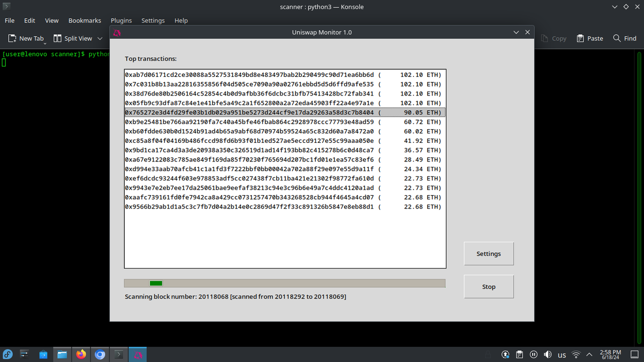Click the Uniswap Monitor unicorn title icon
The image size is (644, 362).
click(x=117, y=32)
